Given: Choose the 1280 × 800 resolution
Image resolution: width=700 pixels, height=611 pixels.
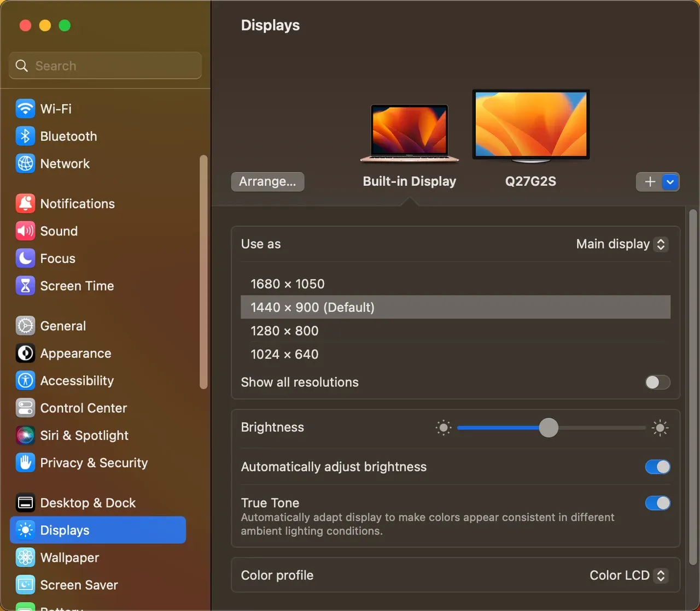Looking at the screenshot, I should click(x=456, y=331).
